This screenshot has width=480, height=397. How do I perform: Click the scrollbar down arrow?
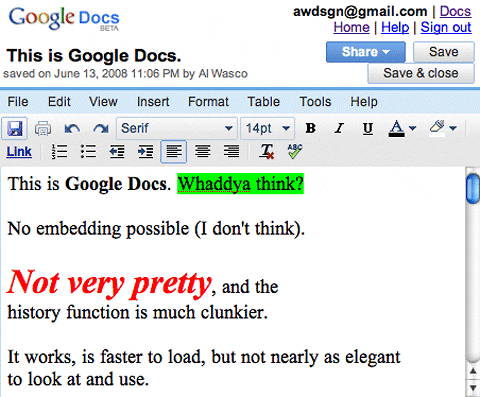473,387
